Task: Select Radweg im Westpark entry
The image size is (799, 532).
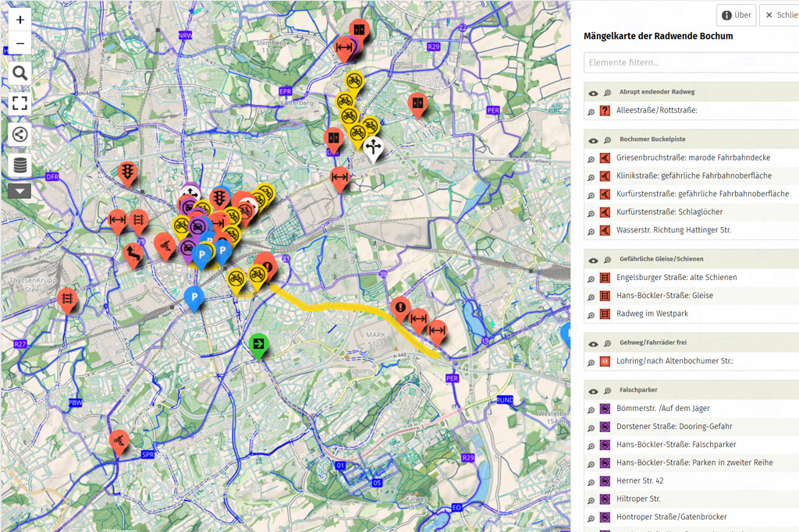Action: pyautogui.click(x=652, y=314)
